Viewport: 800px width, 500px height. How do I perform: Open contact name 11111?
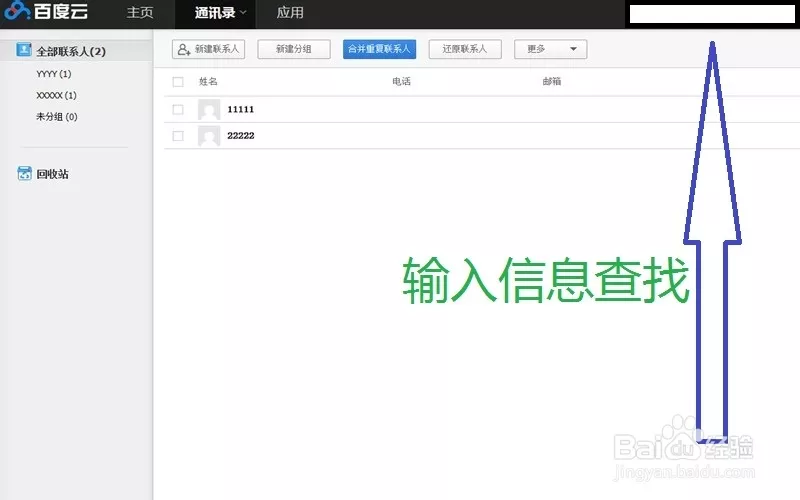pos(240,109)
